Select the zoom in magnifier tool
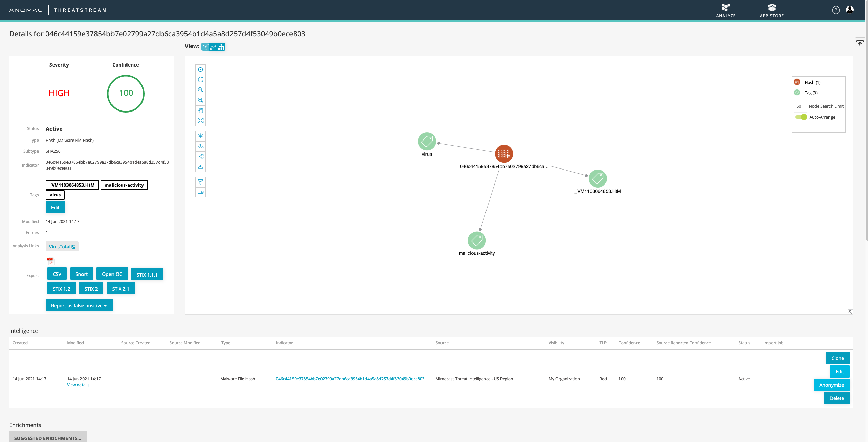 200,90
